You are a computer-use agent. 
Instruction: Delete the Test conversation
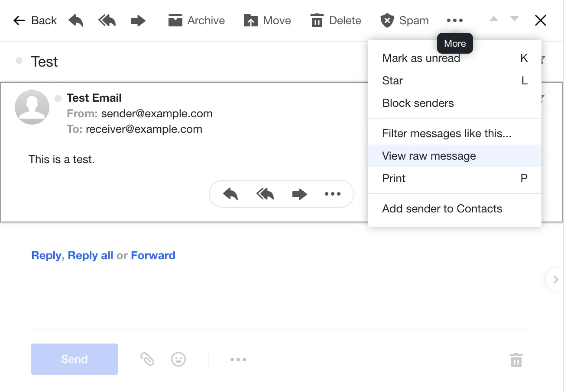point(336,20)
